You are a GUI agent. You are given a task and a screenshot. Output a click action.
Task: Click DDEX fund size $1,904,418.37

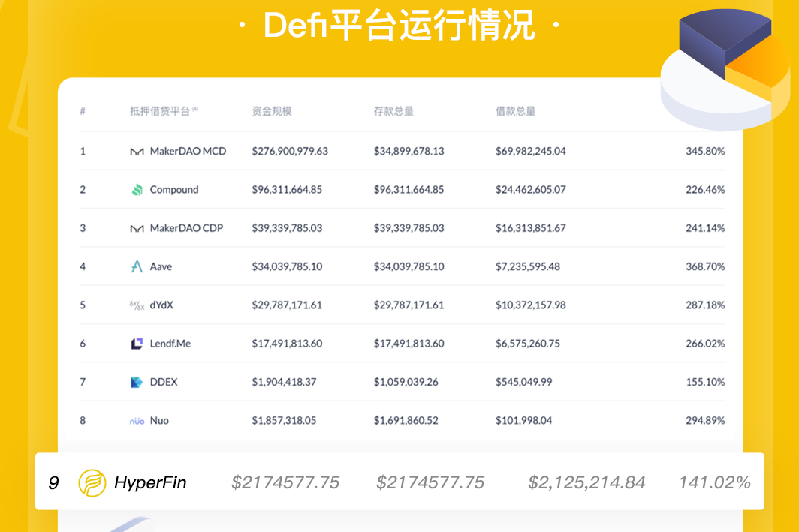(x=284, y=382)
